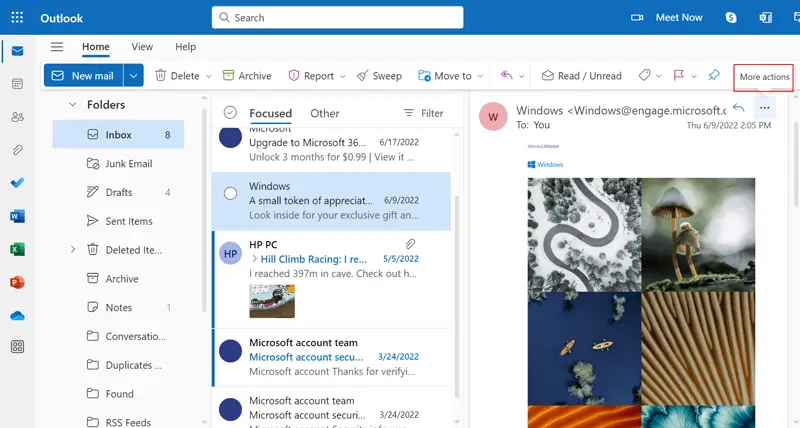The image size is (800, 428).
Task: Select the Windows email round checkbox
Action: (230, 193)
